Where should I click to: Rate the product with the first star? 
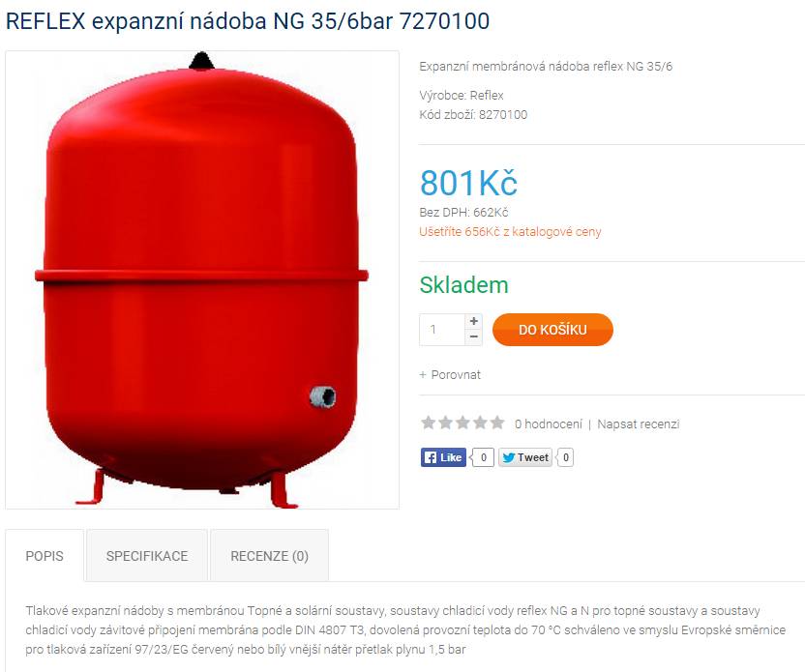click(x=429, y=424)
